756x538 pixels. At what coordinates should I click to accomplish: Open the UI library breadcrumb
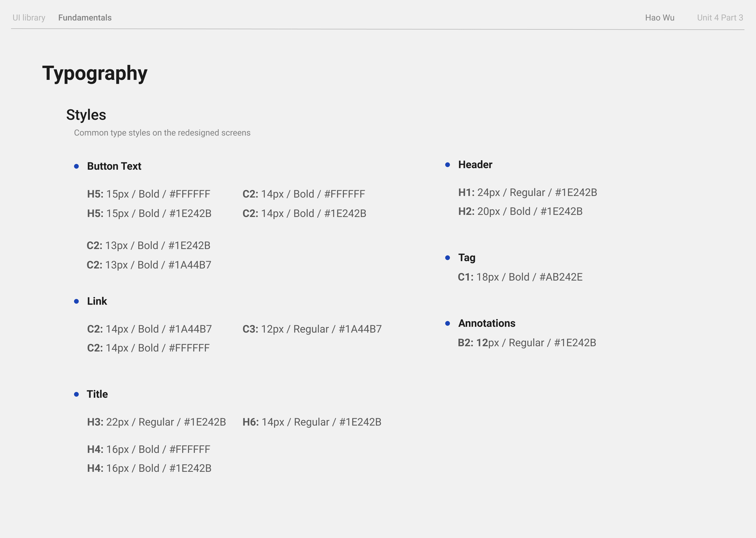[29, 18]
